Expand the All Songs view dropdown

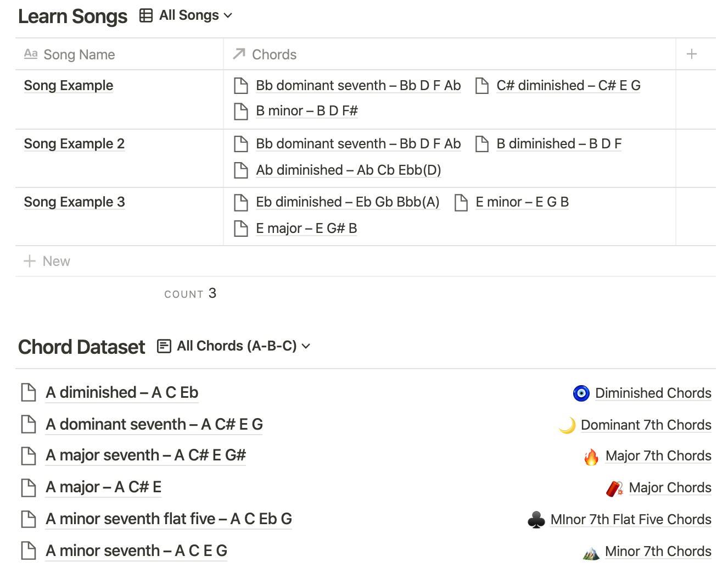pos(195,15)
